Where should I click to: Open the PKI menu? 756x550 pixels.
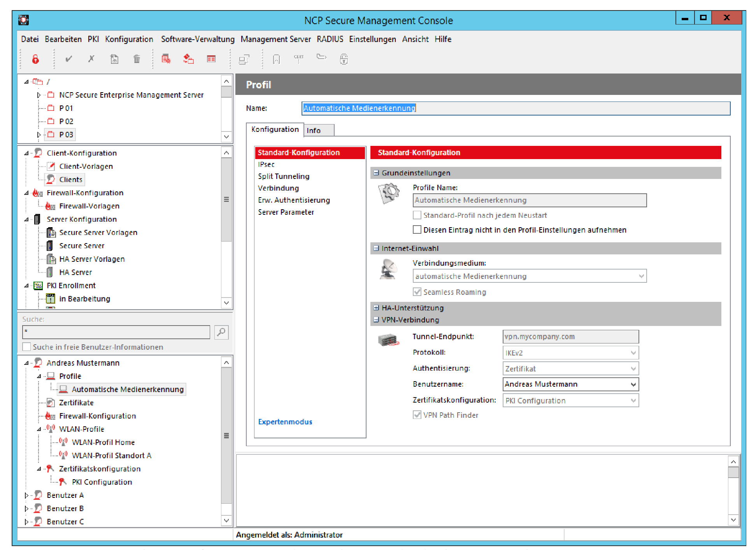click(93, 39)
